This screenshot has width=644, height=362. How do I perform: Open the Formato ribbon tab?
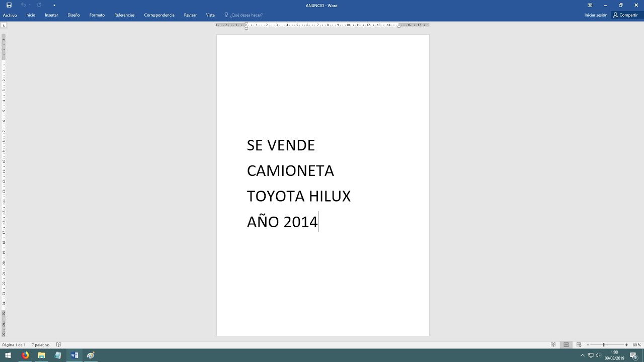click(x=97, y=15)
